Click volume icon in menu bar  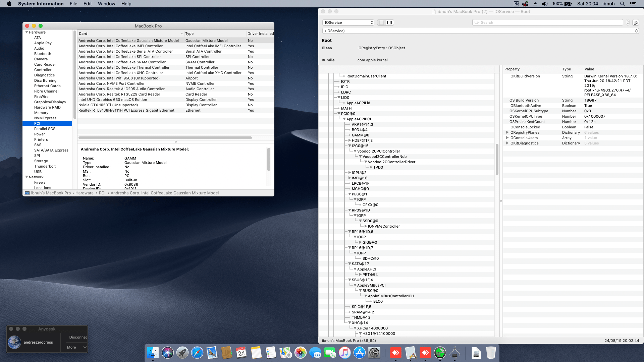coord(544,4)
